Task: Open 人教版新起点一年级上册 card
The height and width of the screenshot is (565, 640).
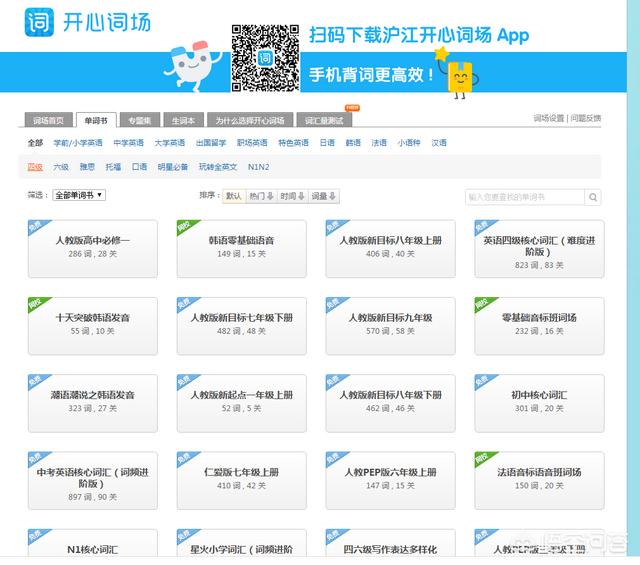Action: point(242,403)
